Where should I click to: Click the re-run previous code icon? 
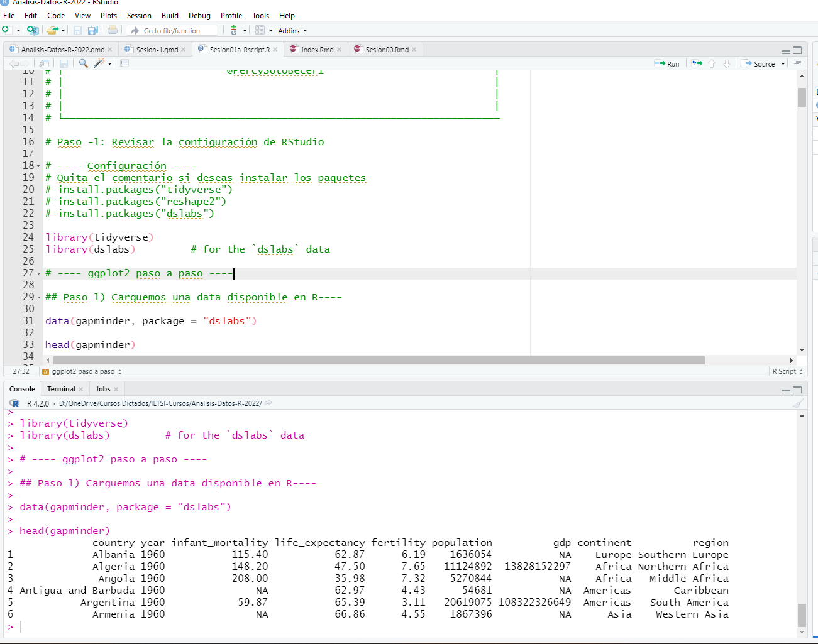[x=697, y=63]
